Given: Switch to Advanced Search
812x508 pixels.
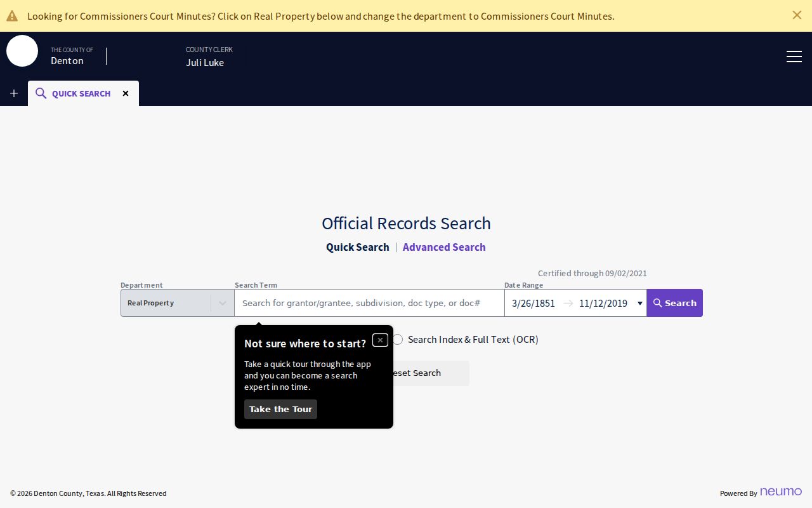Looking at the screenshot, I should pos(444,247).
